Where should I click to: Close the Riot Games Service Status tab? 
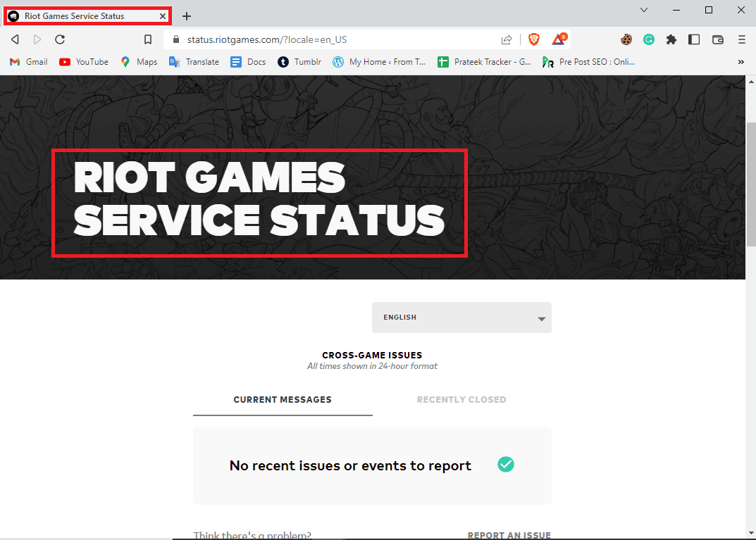(x=163, y=16)
